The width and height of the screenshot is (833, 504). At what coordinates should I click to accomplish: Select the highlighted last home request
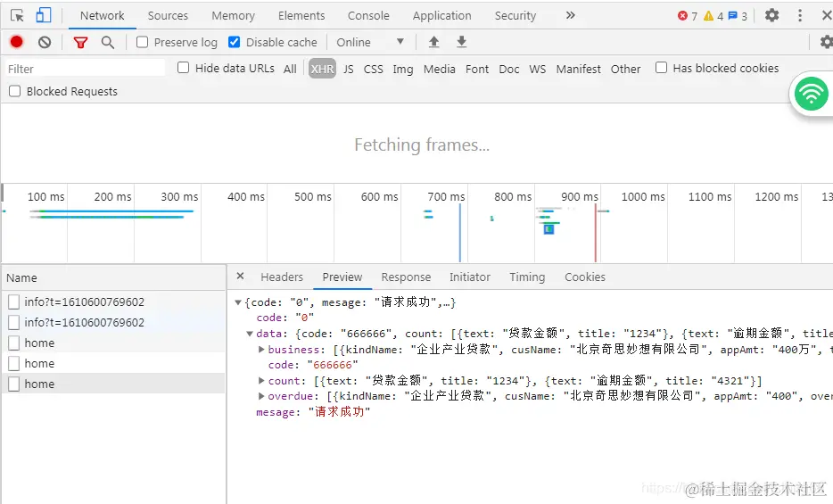[113, 384]
